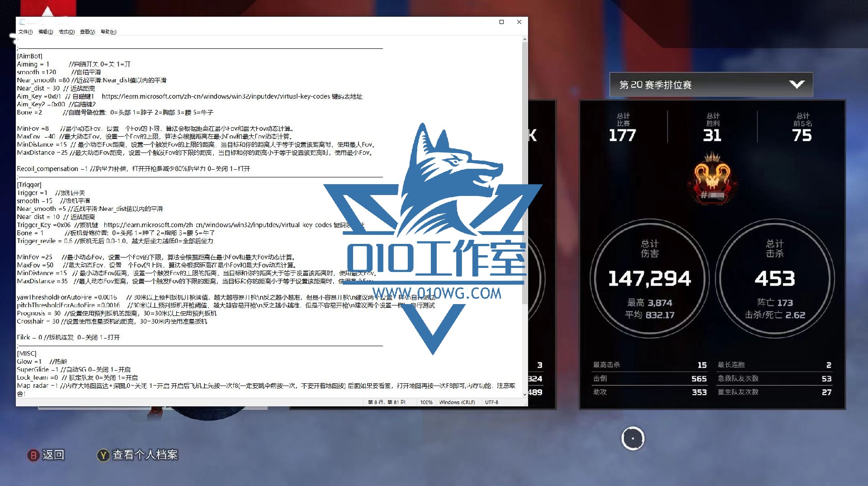Click the 第 8 行, 第 81 列 status entry

tap(387, 402)
